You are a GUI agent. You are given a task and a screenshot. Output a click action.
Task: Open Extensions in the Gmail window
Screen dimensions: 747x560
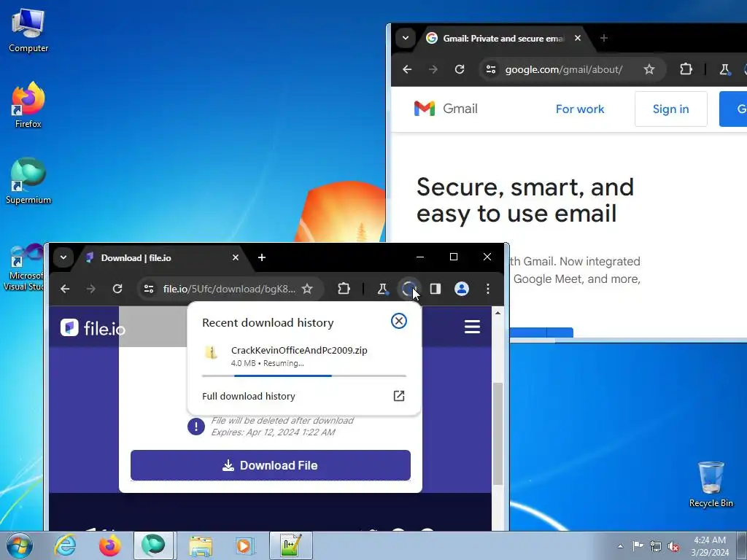[x=686, y=69]
